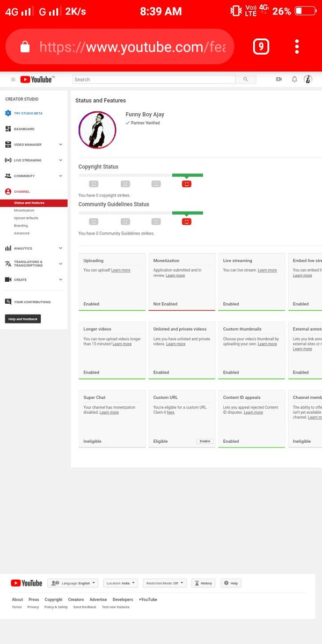Click the channel profile picture
The height and width of the screenshot is (644, 322).
(98, 130)
